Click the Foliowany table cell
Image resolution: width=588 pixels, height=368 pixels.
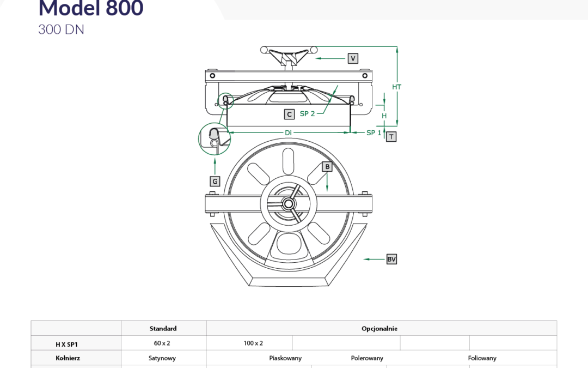point(482,358)
